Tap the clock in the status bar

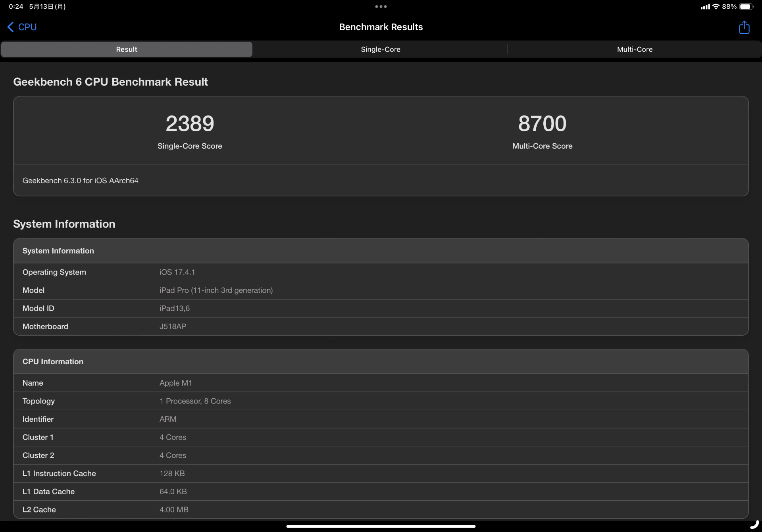[x=15, y=6]
